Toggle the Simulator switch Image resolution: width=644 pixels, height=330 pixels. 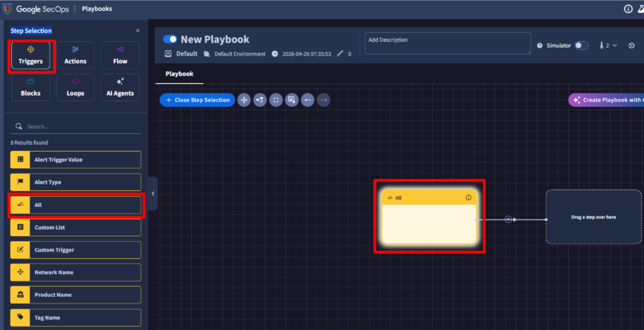[x=581, y=45]
